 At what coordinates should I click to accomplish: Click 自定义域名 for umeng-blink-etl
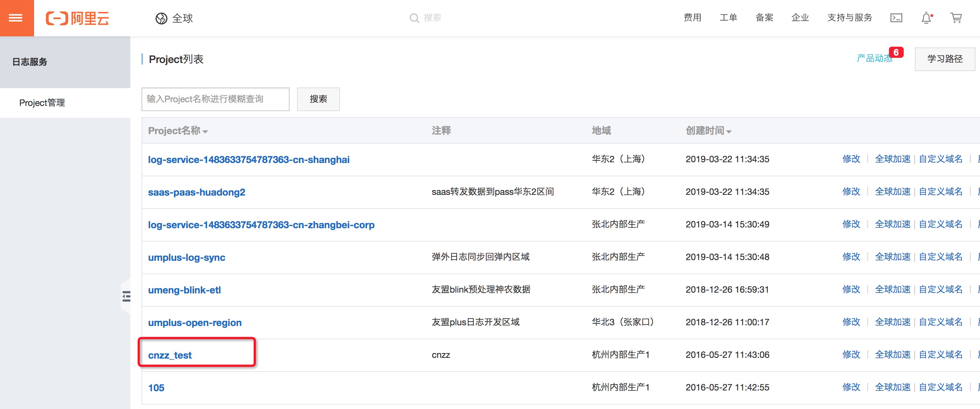[940, 290]
